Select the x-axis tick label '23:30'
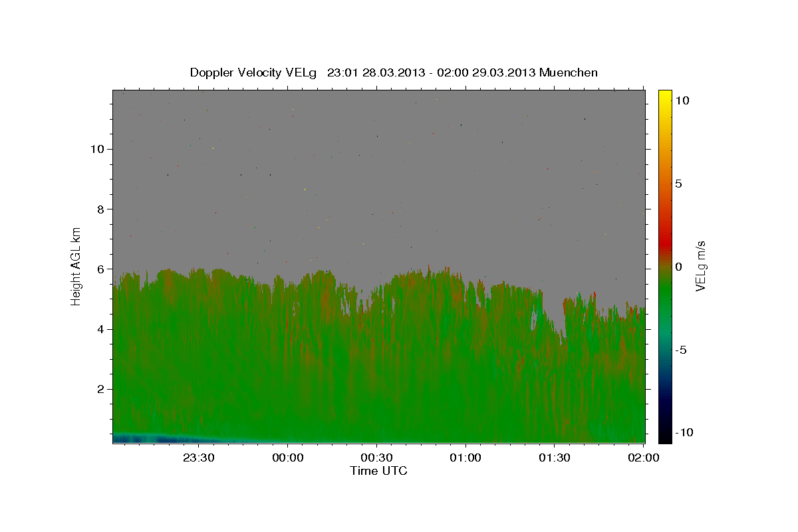 (199, 458)
